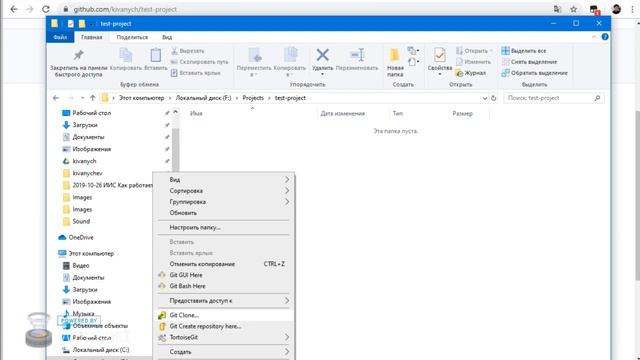
Task: Switch to Вид ribbon tab
Action: pyautogui.click(x=167, y=37)
